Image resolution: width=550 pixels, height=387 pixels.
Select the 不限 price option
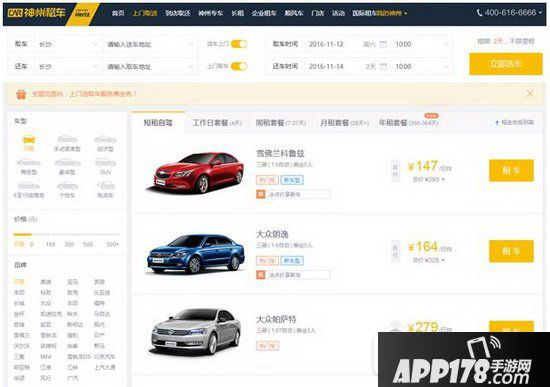pos(19,244)
